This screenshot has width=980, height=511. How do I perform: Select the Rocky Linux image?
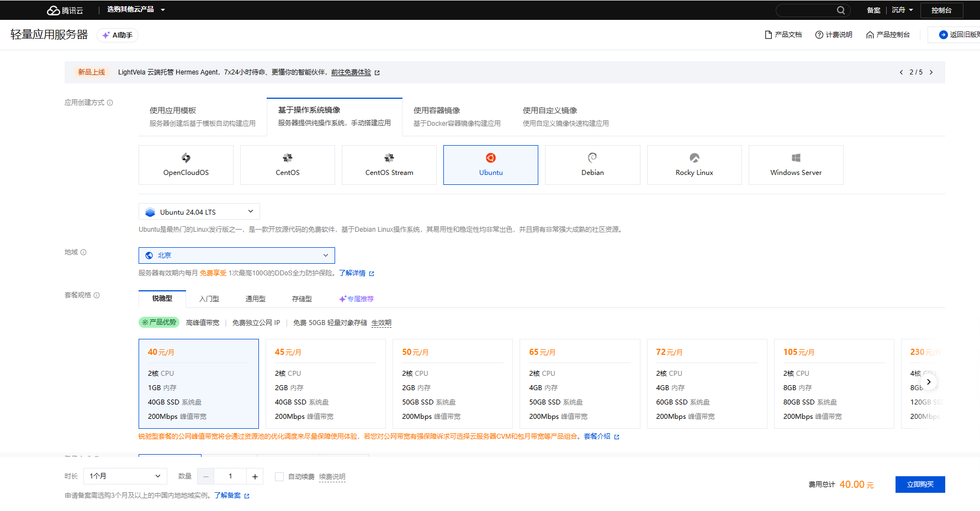click(695, 165)
